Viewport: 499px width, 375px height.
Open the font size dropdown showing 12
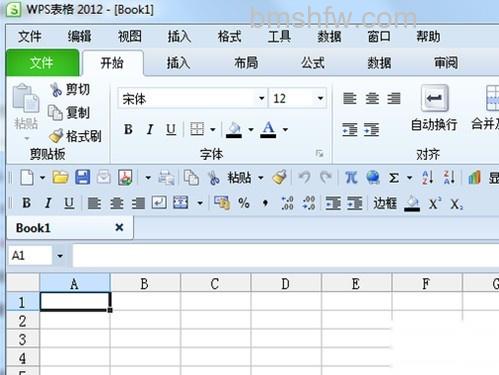click(x=320, y=98)
